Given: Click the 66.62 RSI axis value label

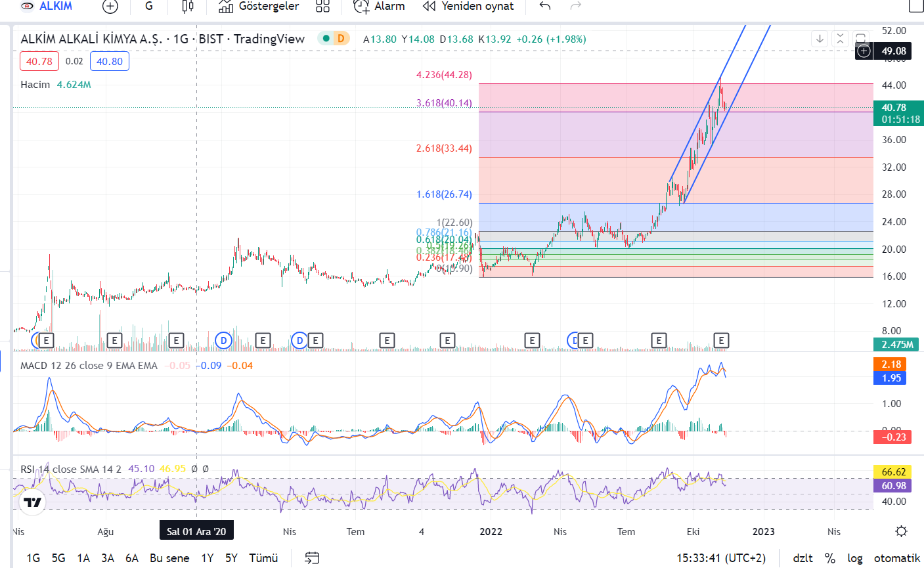Looking at the screenshot, I should (x=892, y=472).
